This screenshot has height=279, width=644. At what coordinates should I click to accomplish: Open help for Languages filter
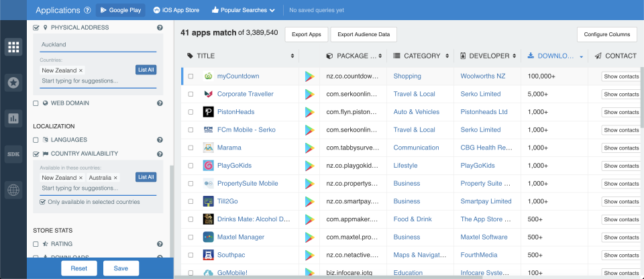[x=160, y=139]
